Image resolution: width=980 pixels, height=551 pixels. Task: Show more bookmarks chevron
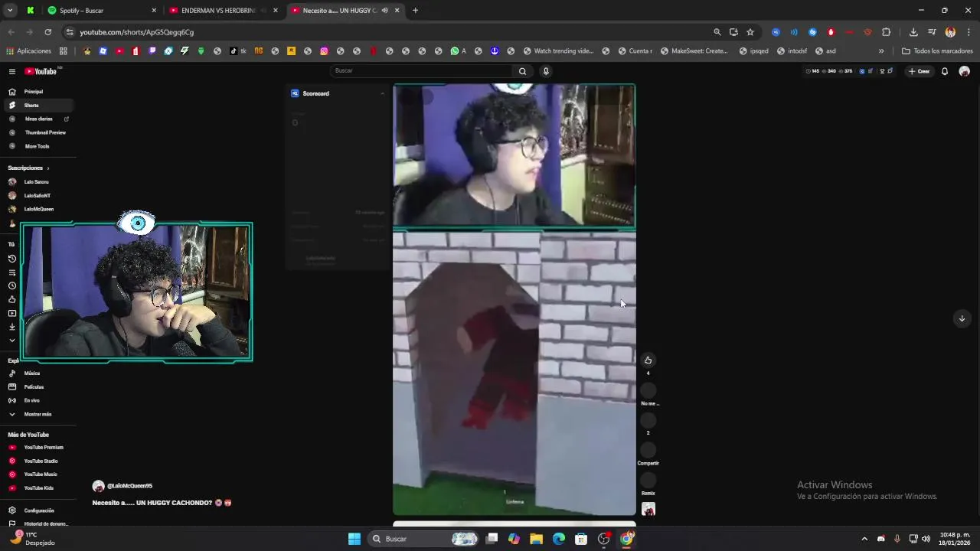[x=881, y=51]
